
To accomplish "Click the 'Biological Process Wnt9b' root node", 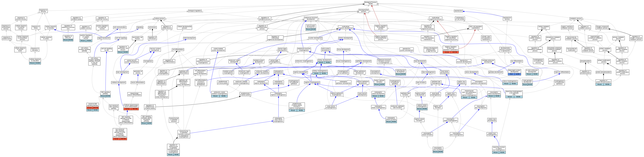I will pos(370,3).
